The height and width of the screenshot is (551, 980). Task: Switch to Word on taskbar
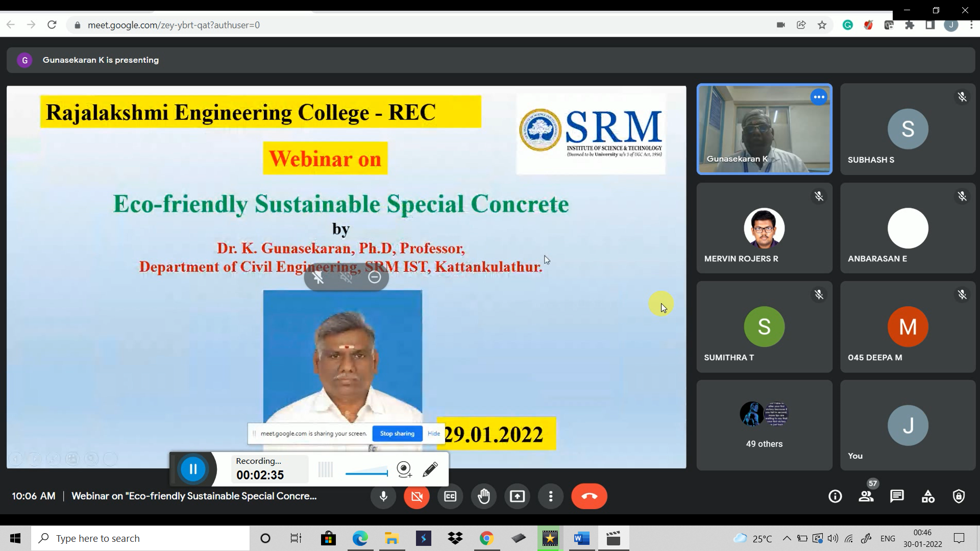pyautogui.click(x=581, y=538)
